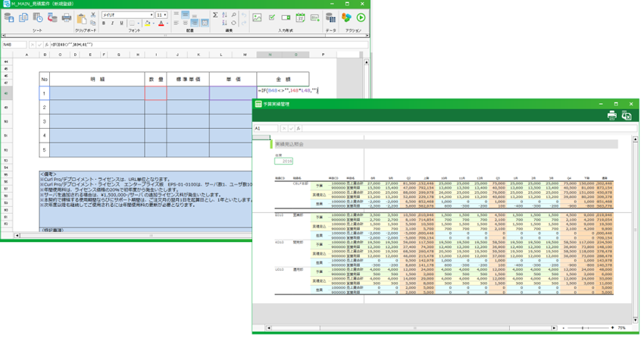Click the Paste clipboard icon
Image resolution: width=644 pixels, height=345 pixels.
pos(82,18)
